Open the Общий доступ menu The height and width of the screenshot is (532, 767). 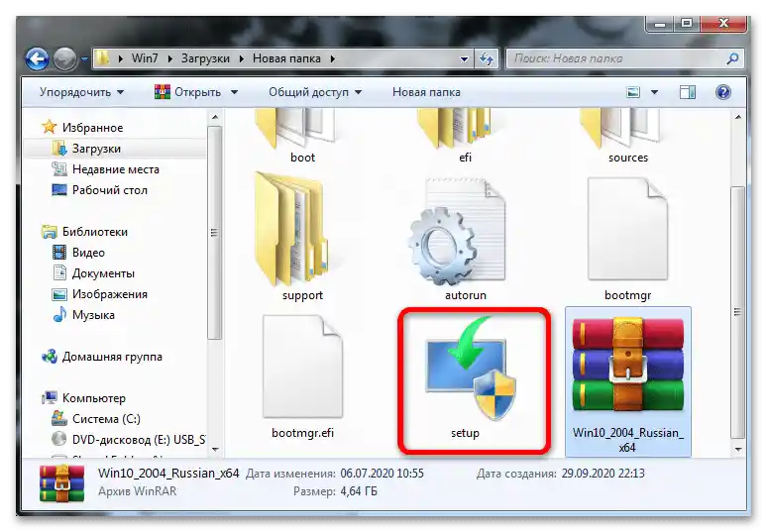(x=315, y=92)
